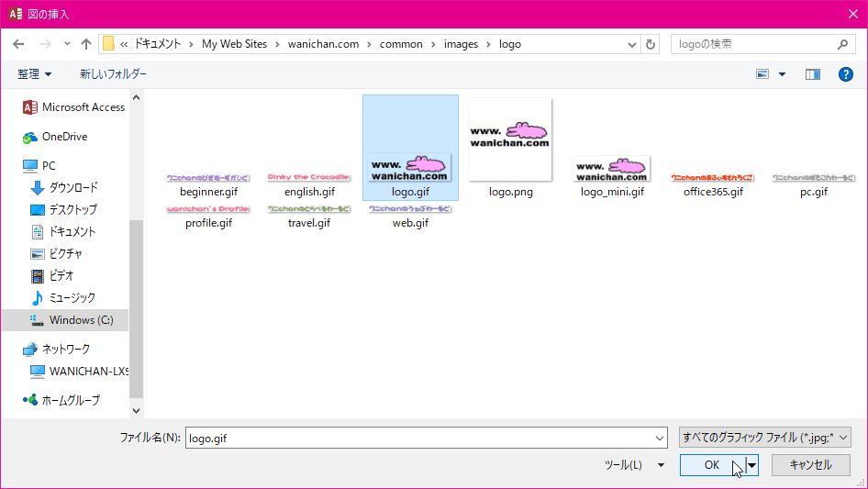Viewport: 868px width, 489px height.
Task: Open the ピクチャ folder
Action: pyautogui.click(x=56, y=254)
